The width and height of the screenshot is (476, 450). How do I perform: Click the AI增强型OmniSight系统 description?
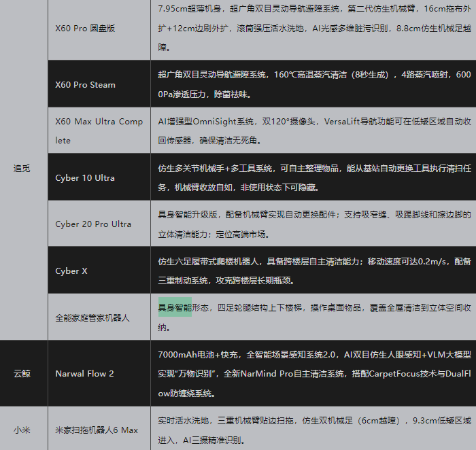313,131
